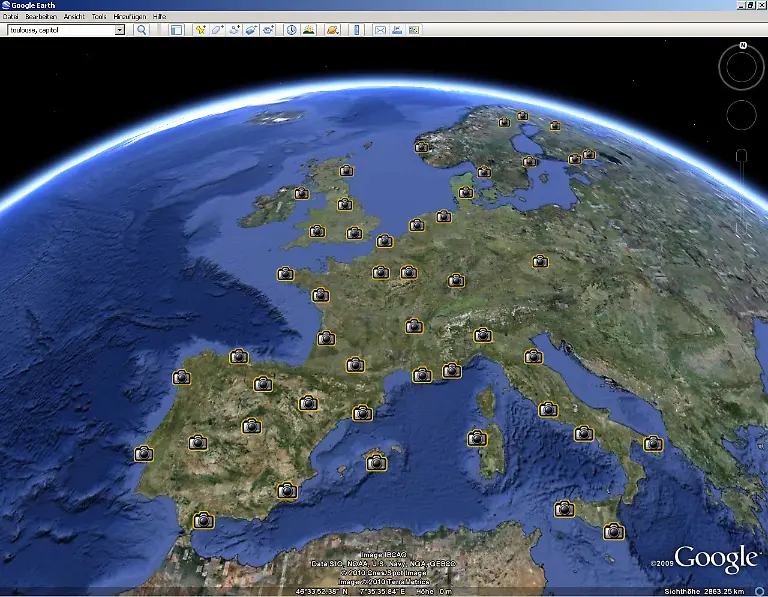Show historical imagery with the clock icon
The height and width of the screenshot is (597, 768).
(x=291, y=30)
